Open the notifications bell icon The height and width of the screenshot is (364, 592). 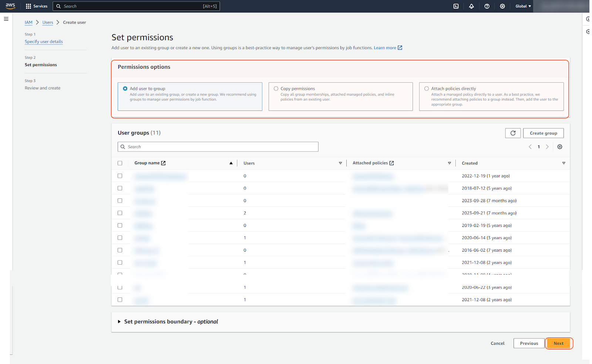tap(471, 6)
